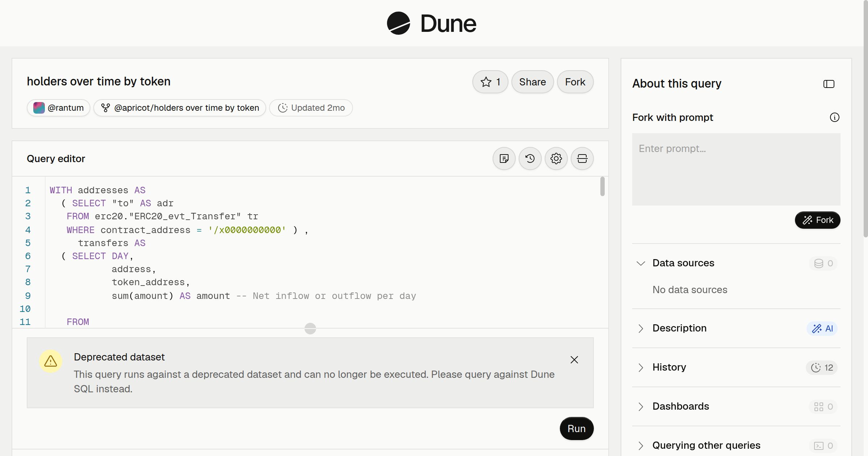Open query settings gear icon
Image resolution: width=868 pixels, height=456 pixels.
(x=556, y=159)
